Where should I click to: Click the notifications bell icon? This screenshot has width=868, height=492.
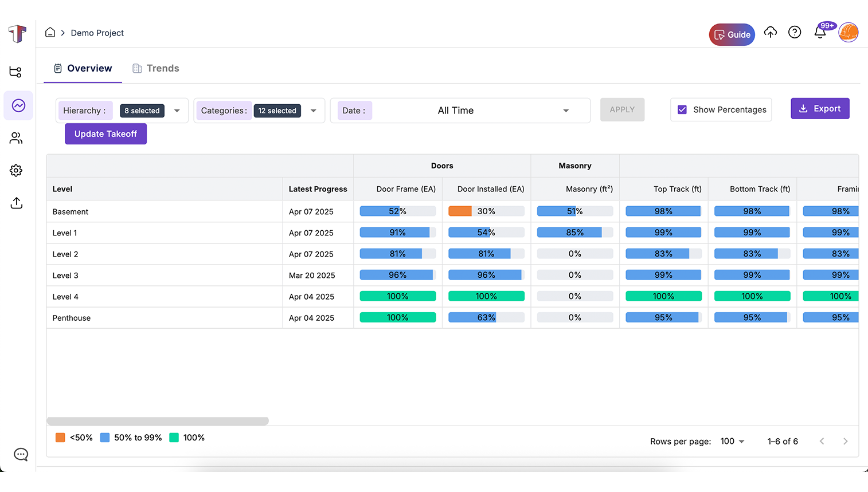[820, 33]
